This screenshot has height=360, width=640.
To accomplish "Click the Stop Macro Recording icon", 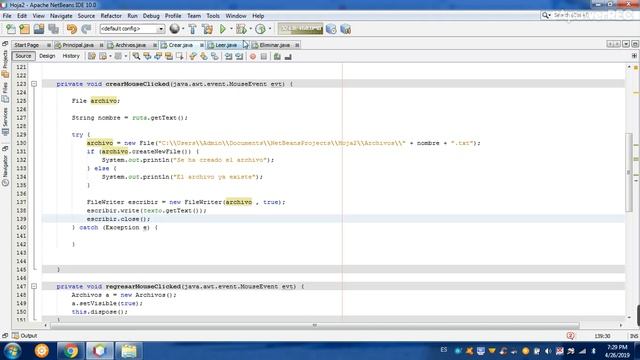I will (x=264, y=56).
